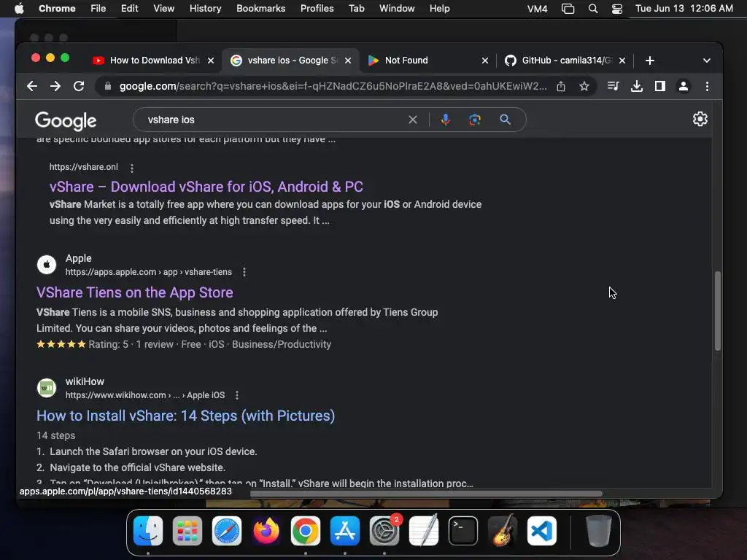Go forward to next page
747x560 pixels.
pos(55,86)
